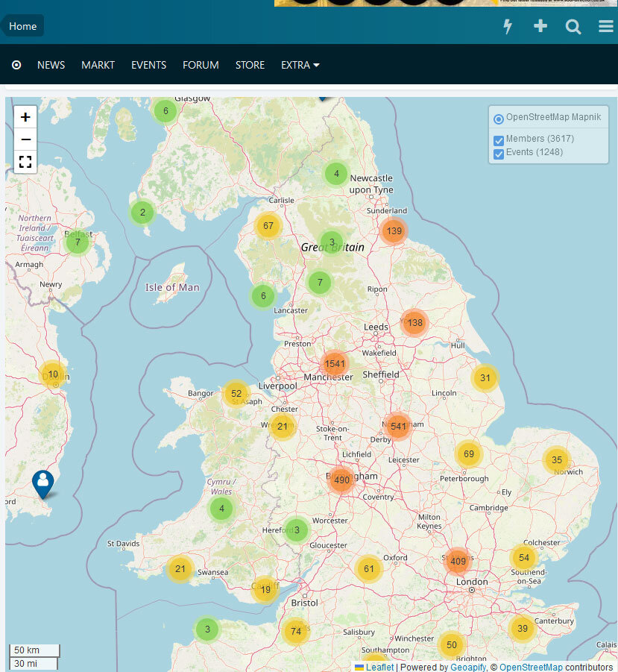Open the 50 cluster near Brighton
Screen dimensions: 618x672
(x=452, y=645)
